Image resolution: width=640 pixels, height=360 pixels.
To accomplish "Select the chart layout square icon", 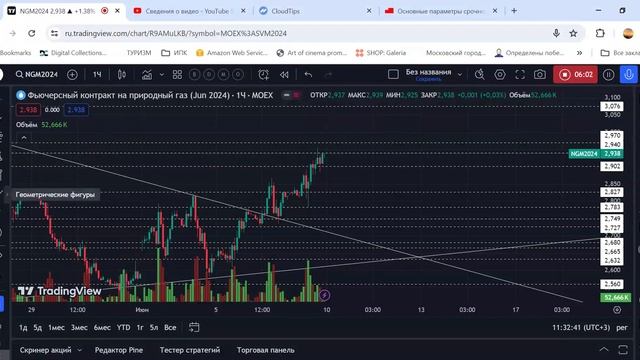I will (393, 74).
